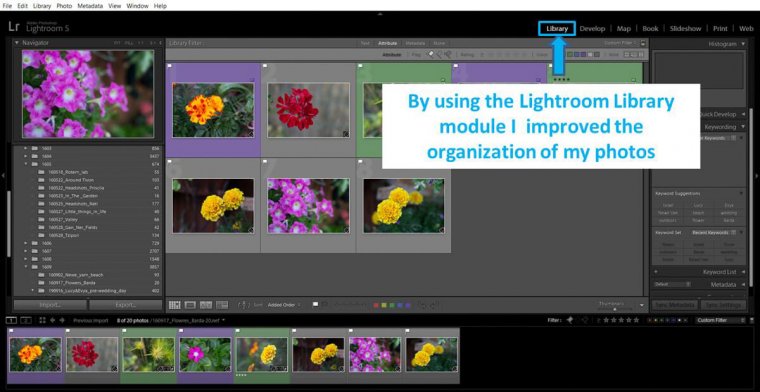Toggle flagged filter in filmstrip Filter bar

click(x=570, y=320)
